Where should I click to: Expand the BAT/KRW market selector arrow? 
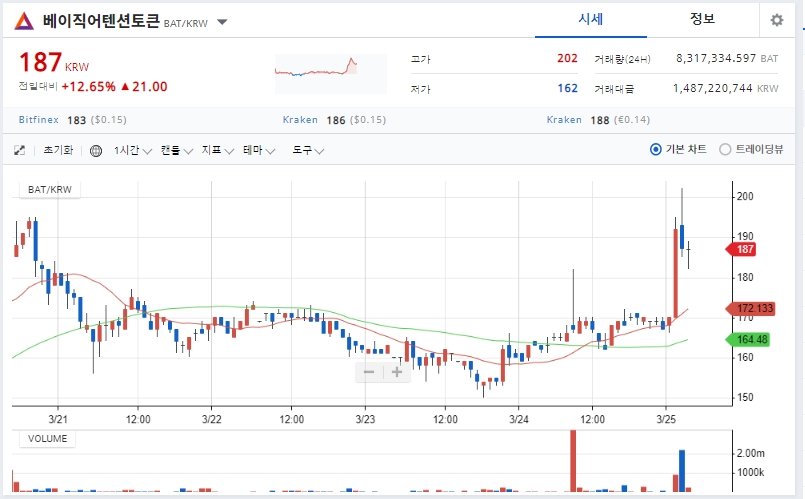coord(222,22)
